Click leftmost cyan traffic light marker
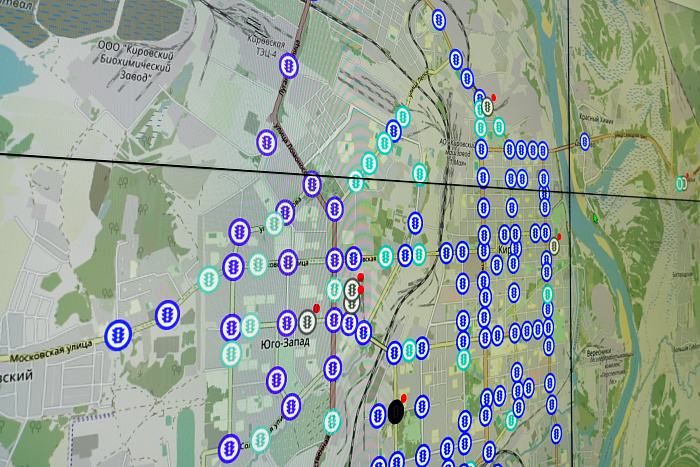Image resolution: width=700 pixels, height=467 pixels. 208,279
